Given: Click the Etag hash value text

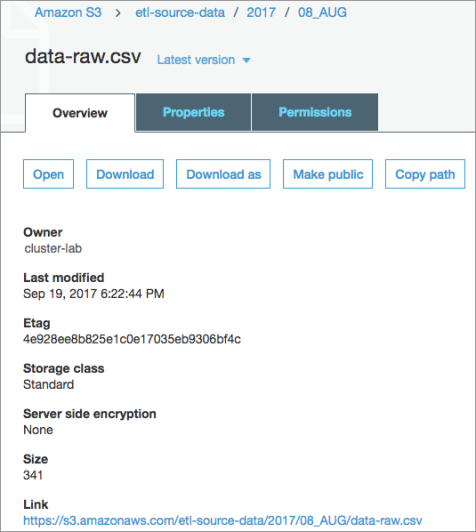Looking at the screenshot, I should coord(132,339).
